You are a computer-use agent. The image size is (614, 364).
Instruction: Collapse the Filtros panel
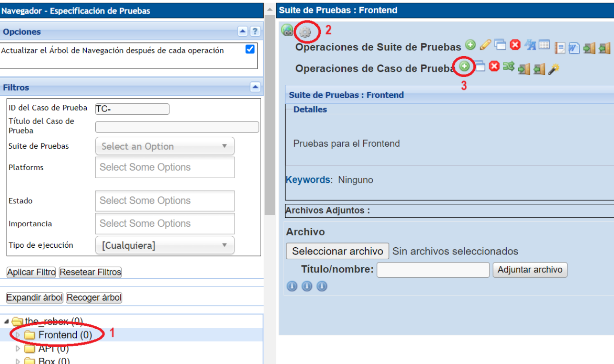click(256, 87)
